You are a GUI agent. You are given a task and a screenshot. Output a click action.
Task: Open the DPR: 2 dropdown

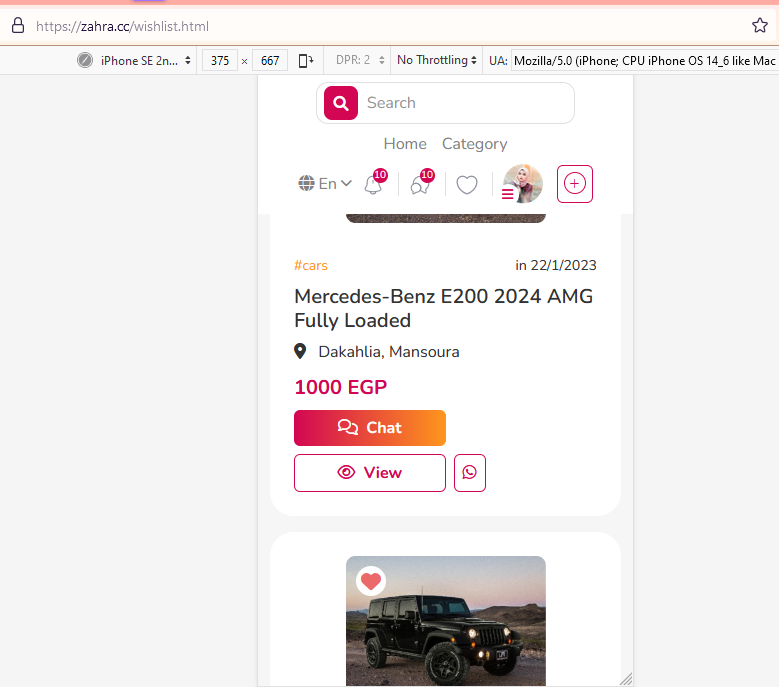[x=360, y=60]
